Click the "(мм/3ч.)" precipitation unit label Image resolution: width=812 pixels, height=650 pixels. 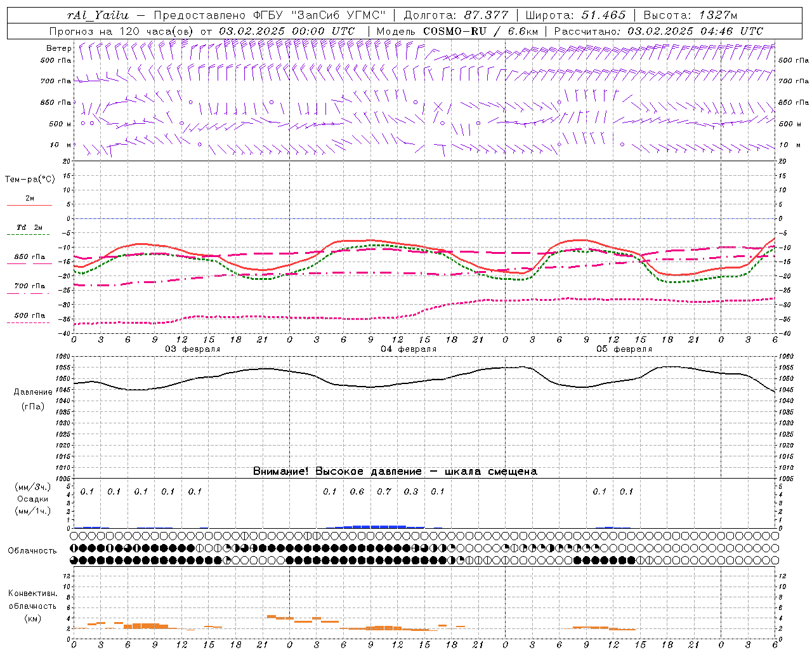click(x=33, y=487)
